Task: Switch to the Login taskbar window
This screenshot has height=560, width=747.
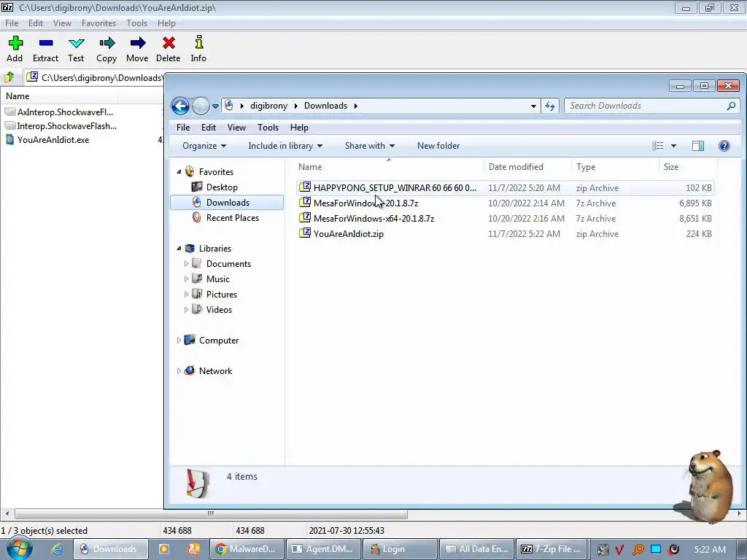Action: tap(400, 549)
